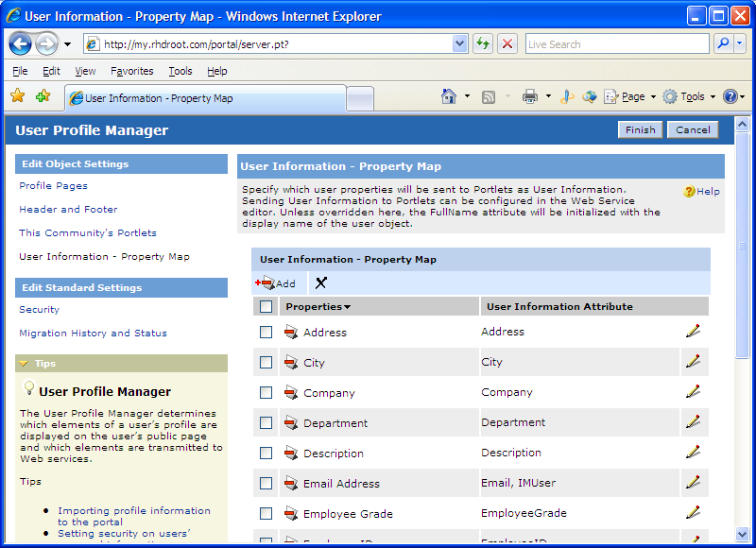756x548 pixels.
Task: Toggle the select-all checkbox in table header
Action: pos(266,306)
